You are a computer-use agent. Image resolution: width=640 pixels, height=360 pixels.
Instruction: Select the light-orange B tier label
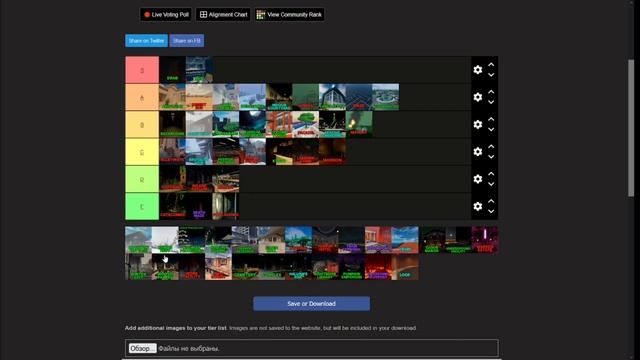pos(142,125)
